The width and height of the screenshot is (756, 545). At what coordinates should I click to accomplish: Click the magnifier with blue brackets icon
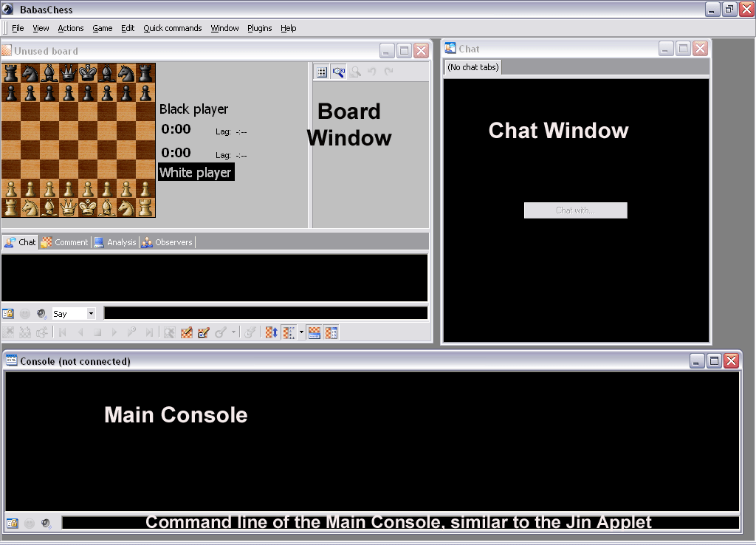click(338, 72)
